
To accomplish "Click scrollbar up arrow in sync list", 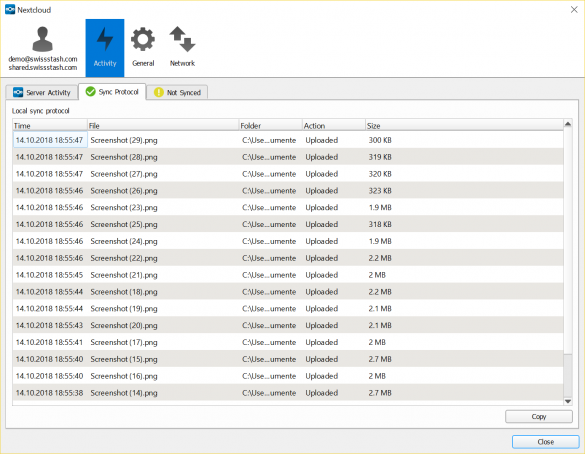I will 568,124.
